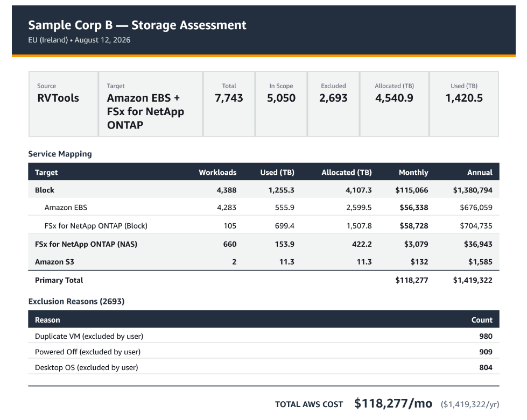Click Amazon EBS annual cost $676,059
Image resolution: width=527 pixels, height=420 pixels.
click(x=476, y=208)
